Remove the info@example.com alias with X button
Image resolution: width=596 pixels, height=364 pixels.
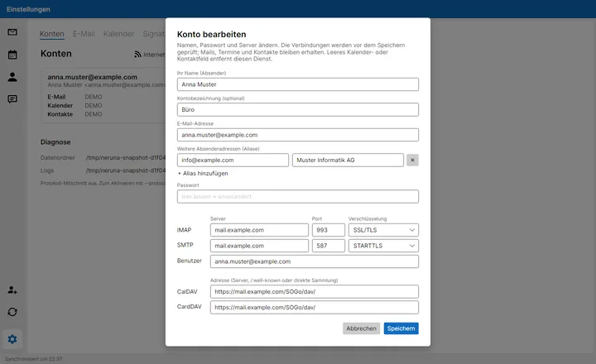tap(412, 160)
